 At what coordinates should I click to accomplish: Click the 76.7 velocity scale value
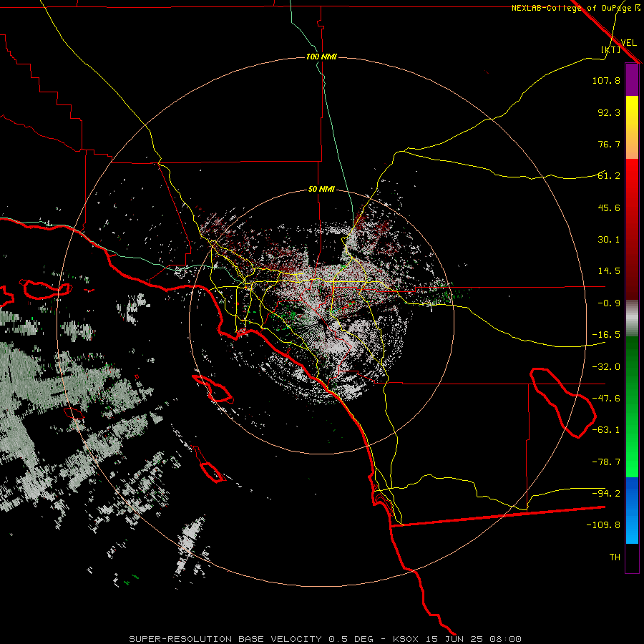(x=609, y=144)
